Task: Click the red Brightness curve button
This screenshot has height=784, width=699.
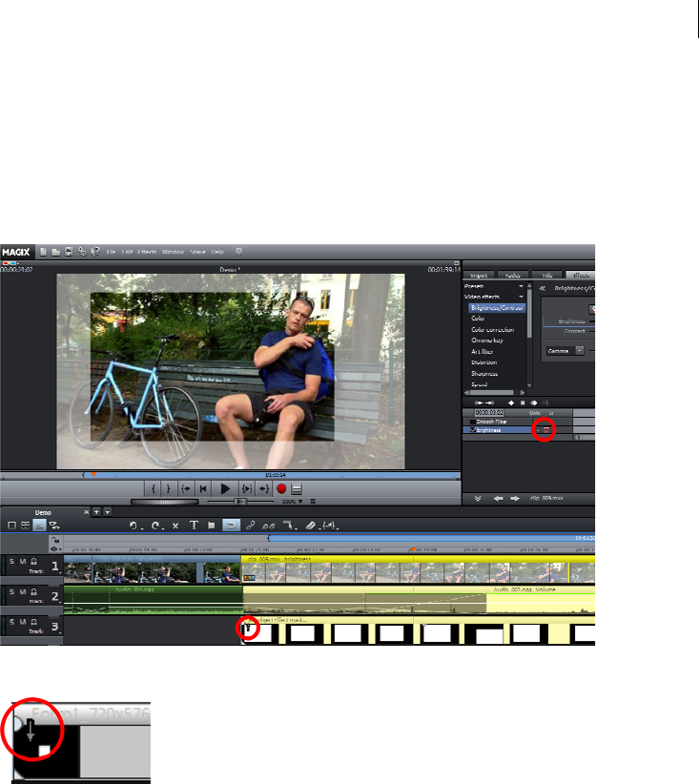Action: click(546, 430)
